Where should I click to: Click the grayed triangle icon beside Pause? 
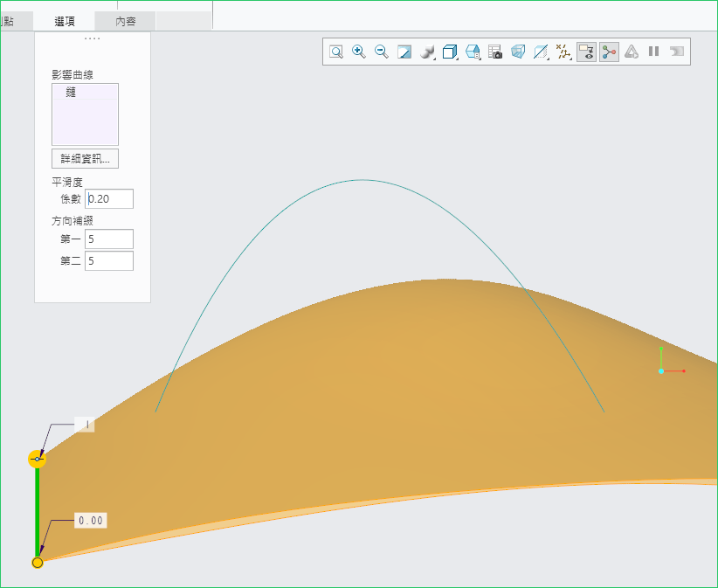[x=632, y=52]
